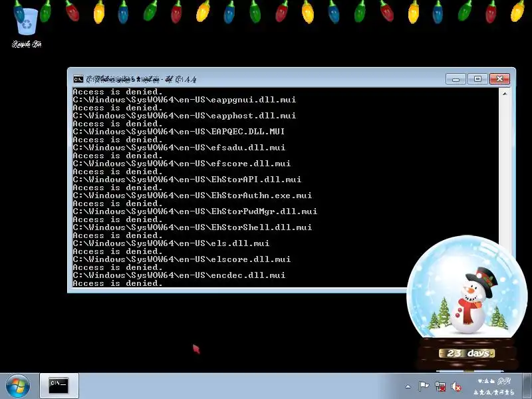This screenshot has height=399, width=532.
Task: Close the Command Prompt window
Action: coord(499,79)
